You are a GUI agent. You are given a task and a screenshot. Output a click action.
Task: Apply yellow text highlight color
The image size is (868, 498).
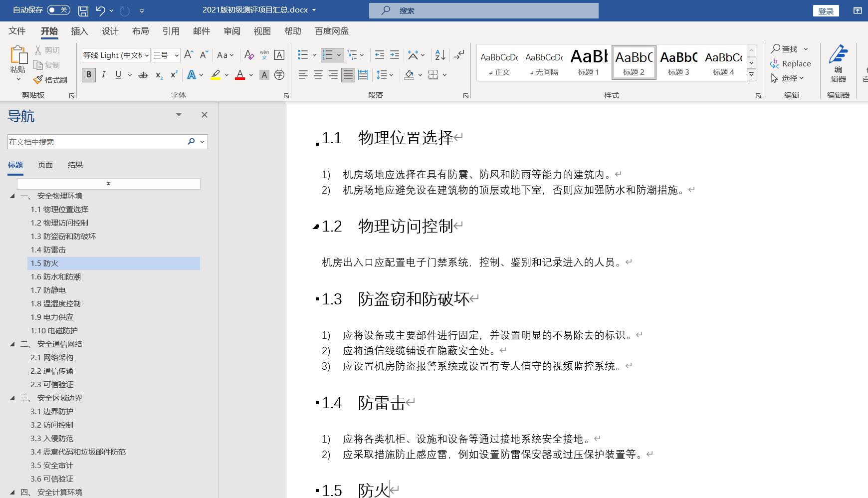pos(216,75)
